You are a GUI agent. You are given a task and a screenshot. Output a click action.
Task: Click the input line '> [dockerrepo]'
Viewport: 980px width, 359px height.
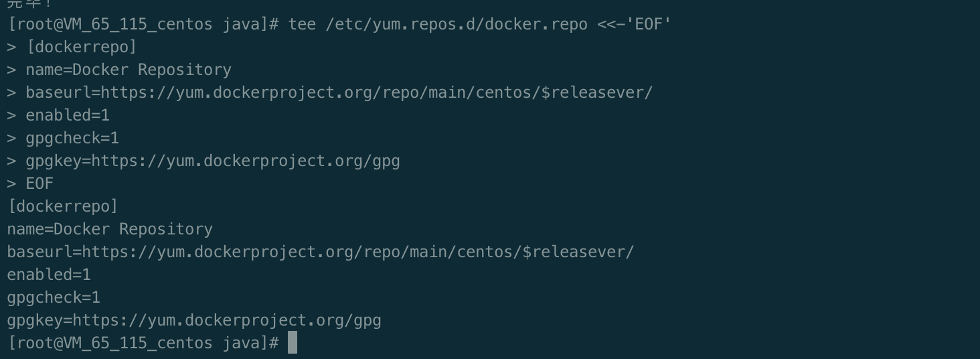pyautogui.click(x=72, y=48)
